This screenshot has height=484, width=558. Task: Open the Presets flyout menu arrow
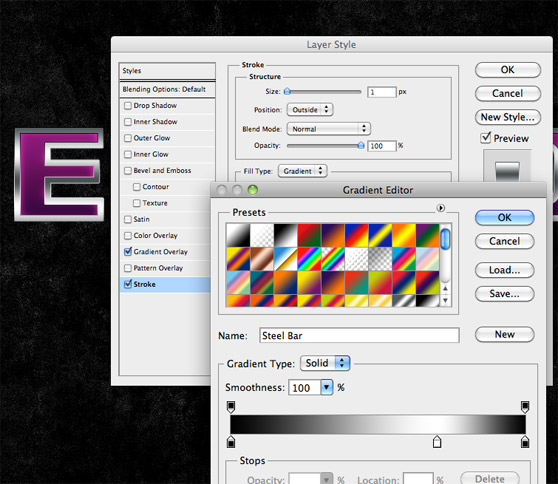441,208
